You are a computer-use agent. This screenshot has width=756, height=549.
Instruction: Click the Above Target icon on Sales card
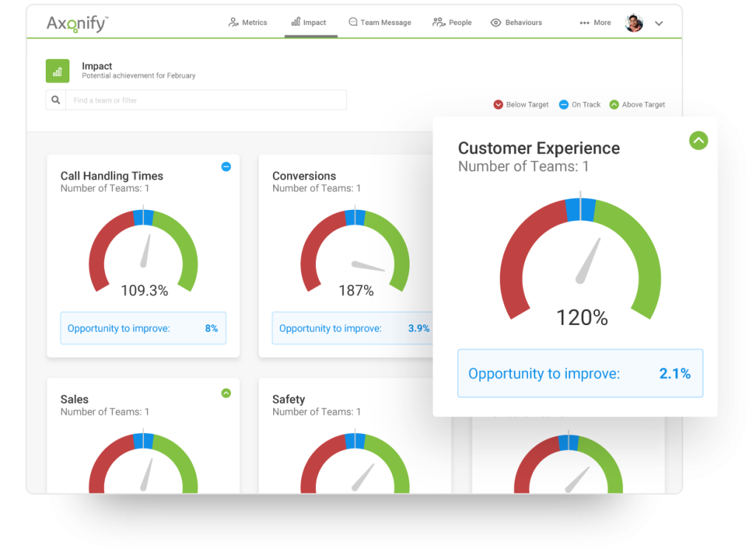[226, 393]
